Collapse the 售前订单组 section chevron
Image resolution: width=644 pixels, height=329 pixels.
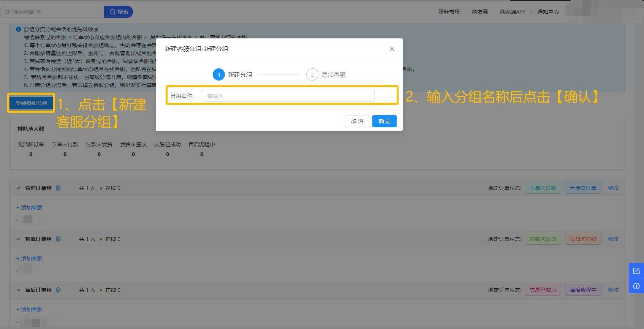[x=18, y=188]
